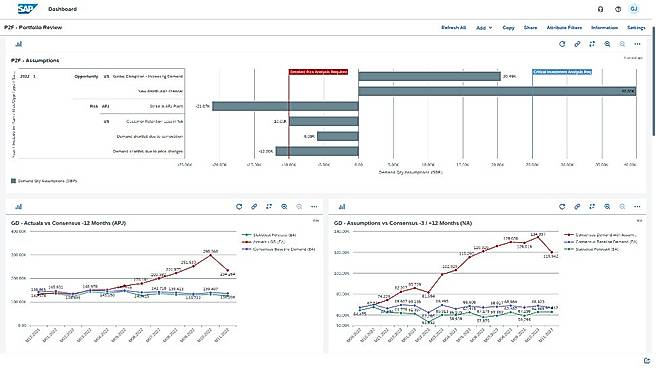Zoom out on Actuals vs Consensus chart
Viewport: 656px width, 368px height.
[299, 207]
